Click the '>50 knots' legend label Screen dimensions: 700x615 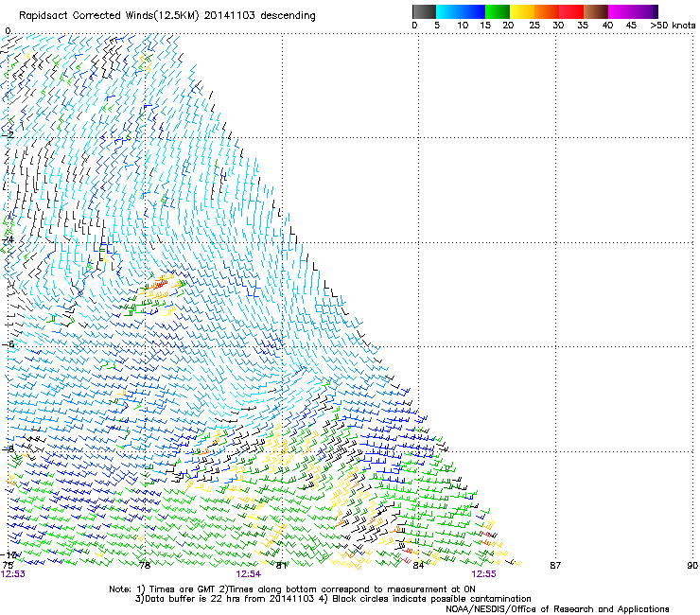(673, 26)
